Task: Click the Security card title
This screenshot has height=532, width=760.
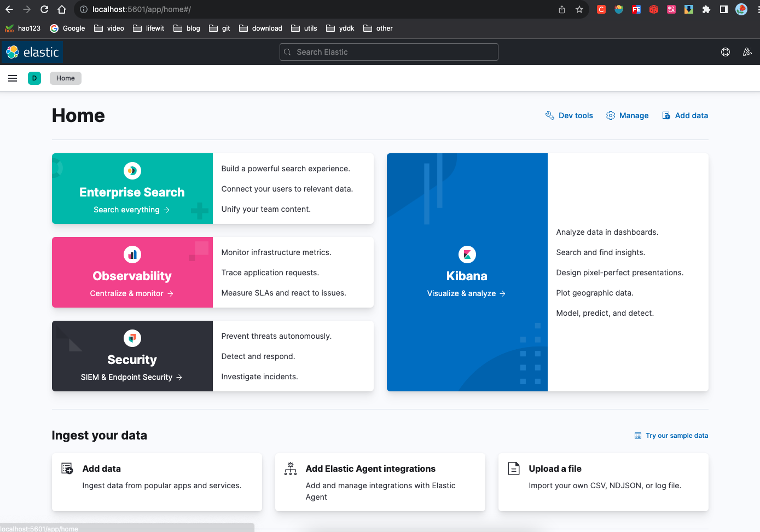Action: pyautogui.click(x=132, y=360)
